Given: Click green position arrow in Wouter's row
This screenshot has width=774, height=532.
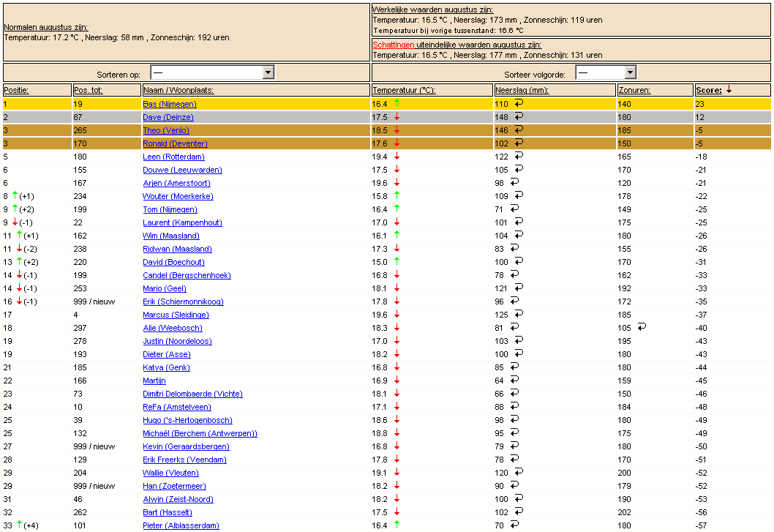Looking at the screenshot, I should [x=15, y=195].
